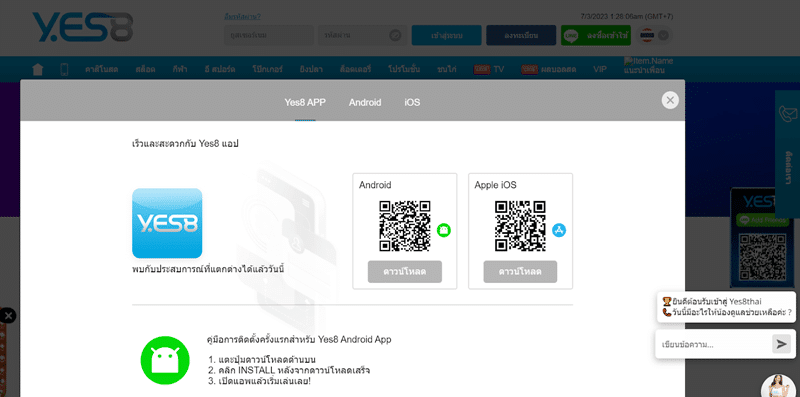Viewport: 800px width, 397px height.
Task: Click the Yes8 Android App install guide heading
Action: pyautogui.click(x=299, y=339)
